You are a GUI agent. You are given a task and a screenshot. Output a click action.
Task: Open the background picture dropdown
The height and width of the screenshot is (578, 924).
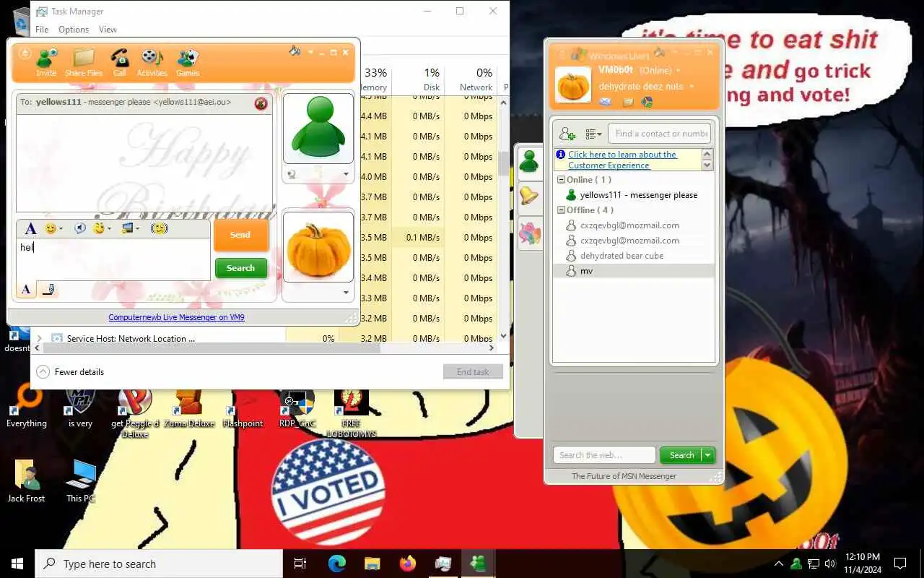[137, 229]
